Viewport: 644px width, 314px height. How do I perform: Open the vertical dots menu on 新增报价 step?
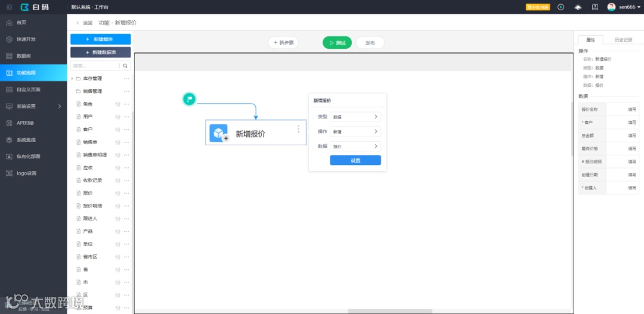pos(299,129)
